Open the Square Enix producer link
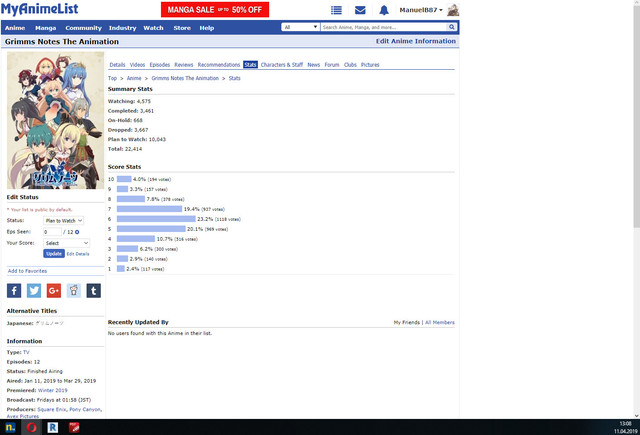 52,409
